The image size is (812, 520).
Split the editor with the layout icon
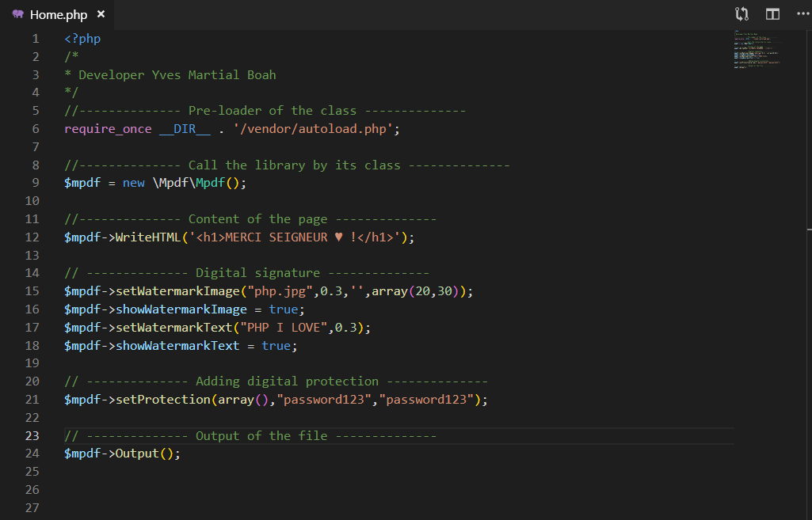point(772,14)
